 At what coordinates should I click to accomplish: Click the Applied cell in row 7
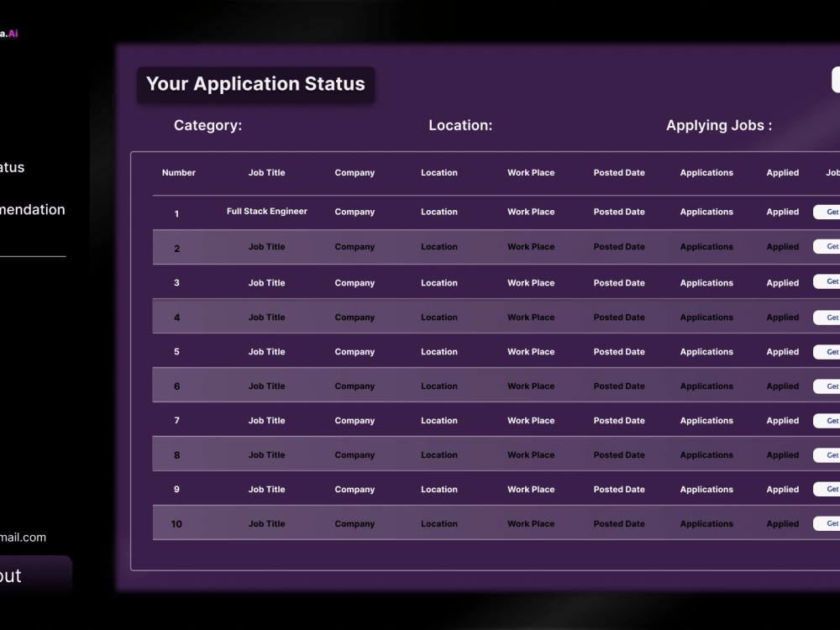[x=783, y=421]
